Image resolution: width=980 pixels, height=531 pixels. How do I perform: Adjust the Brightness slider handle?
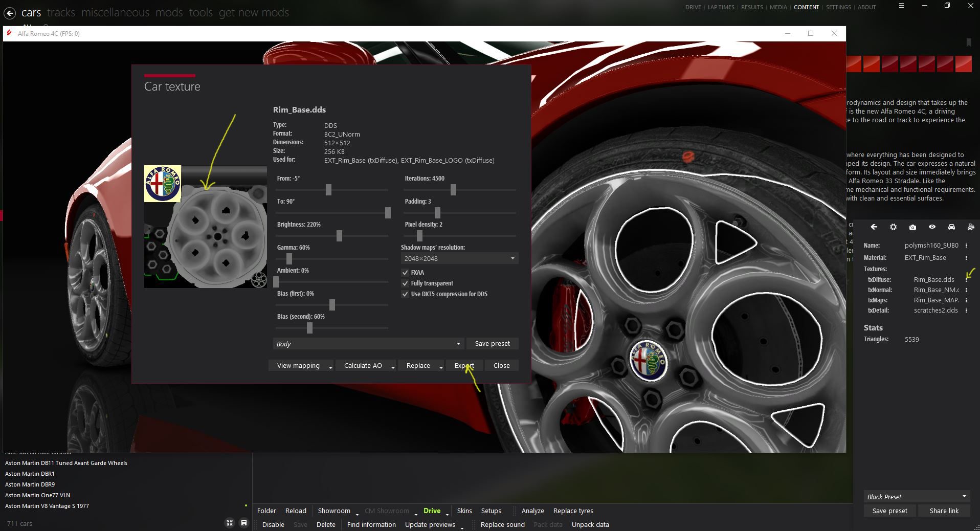point(339,236)
